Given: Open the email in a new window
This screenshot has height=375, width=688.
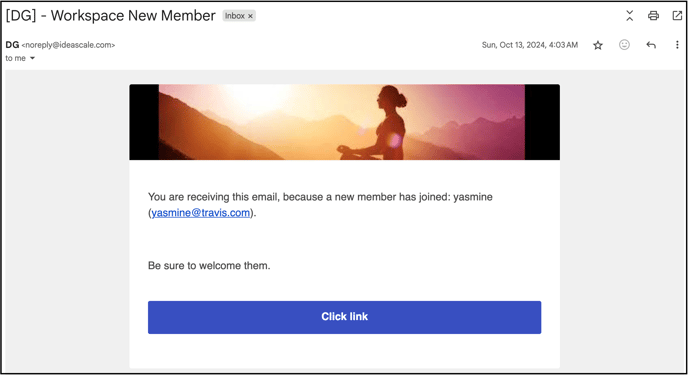Looking at the screenshot, I should 677,16.
